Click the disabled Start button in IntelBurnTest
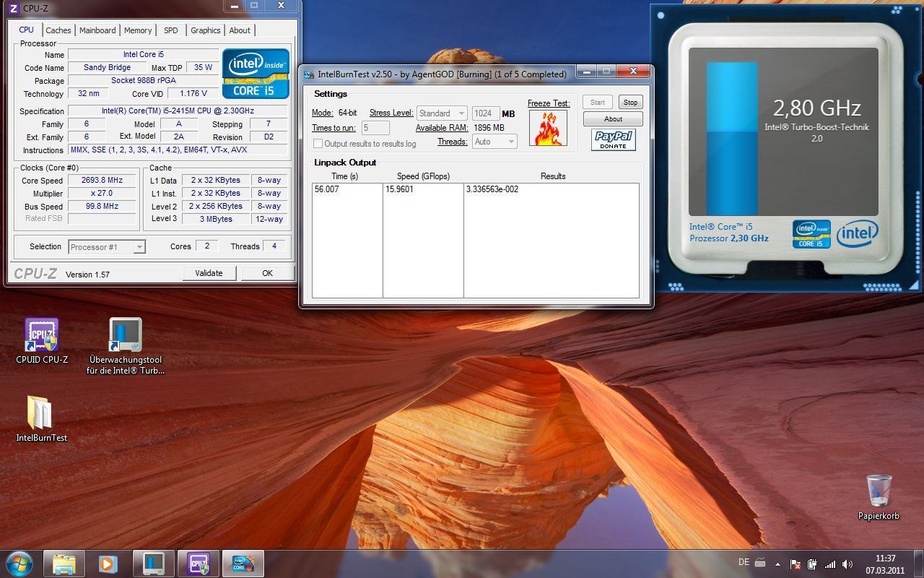Image resolution: width=924 pixels, height=578 pixels. [x=598, y=102]
